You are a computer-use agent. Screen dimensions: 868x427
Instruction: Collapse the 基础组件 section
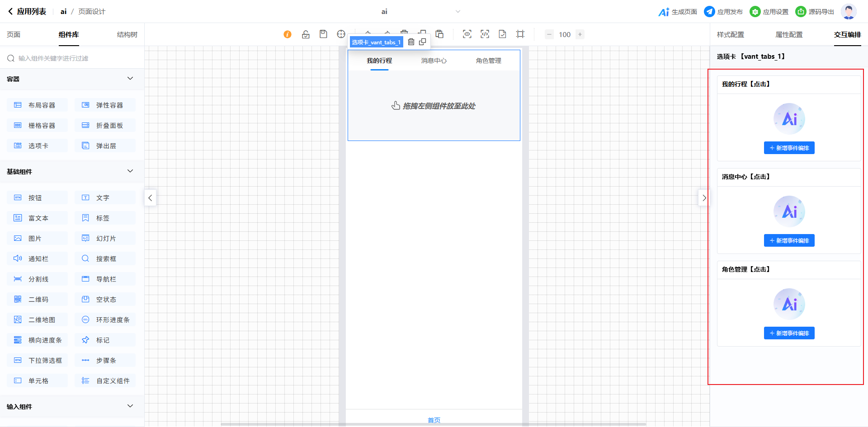[x=130, y=171]
